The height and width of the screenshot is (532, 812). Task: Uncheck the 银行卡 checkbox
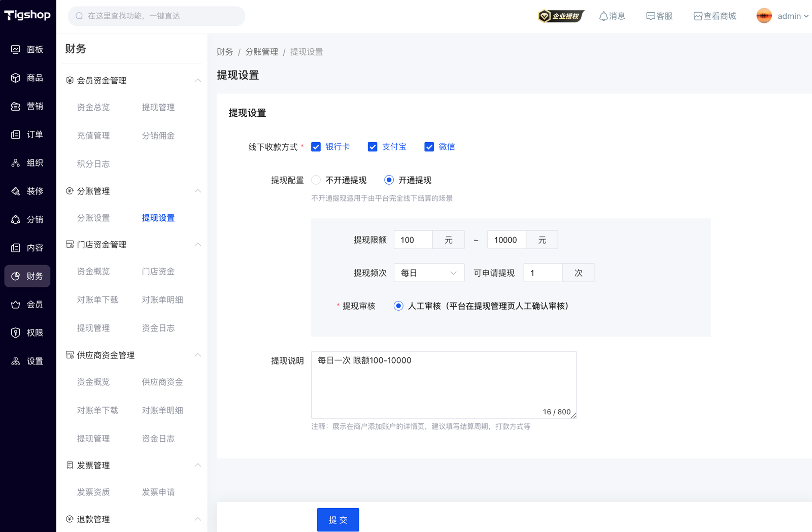click(316, 147)
